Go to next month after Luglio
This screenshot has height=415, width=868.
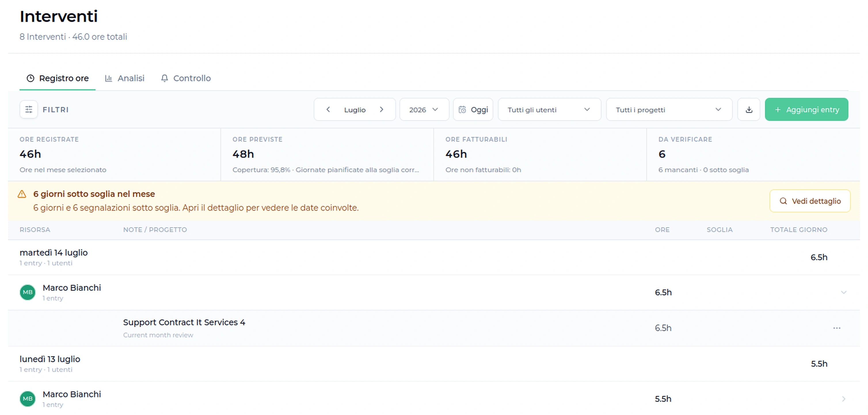(381, 109)
